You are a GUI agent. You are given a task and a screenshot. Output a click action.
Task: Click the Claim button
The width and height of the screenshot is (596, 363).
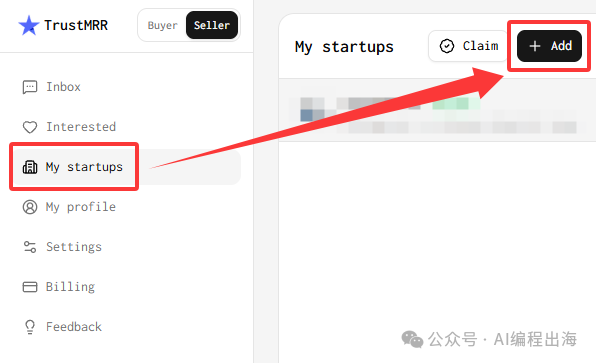coord(468,46)
